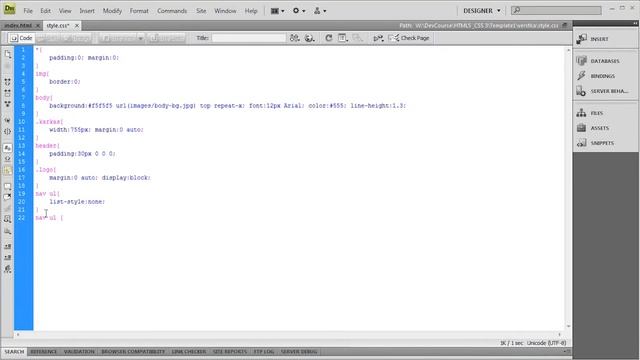Open Recent Snippets icon in coding toolbar
640x360 pixels.
[x=7, y=219]
